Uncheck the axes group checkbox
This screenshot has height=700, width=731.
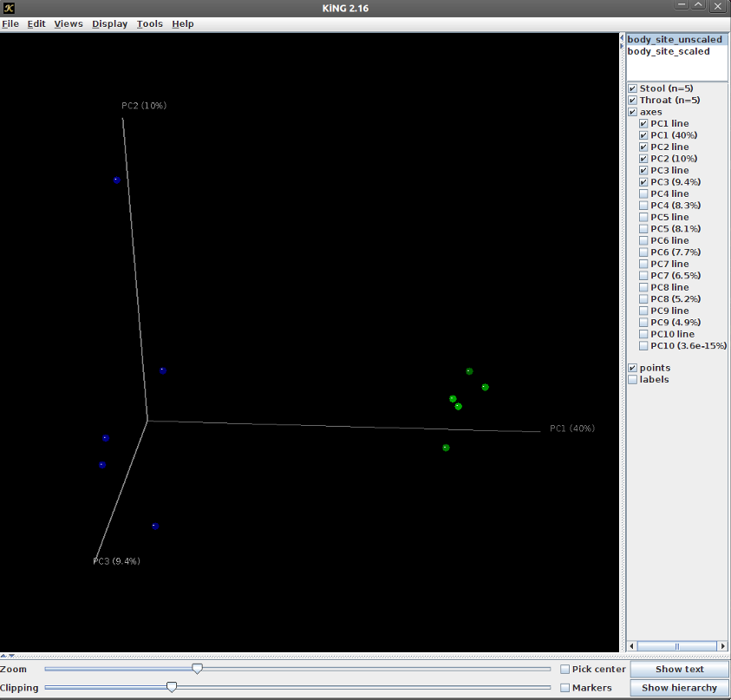tap(633, 112)
